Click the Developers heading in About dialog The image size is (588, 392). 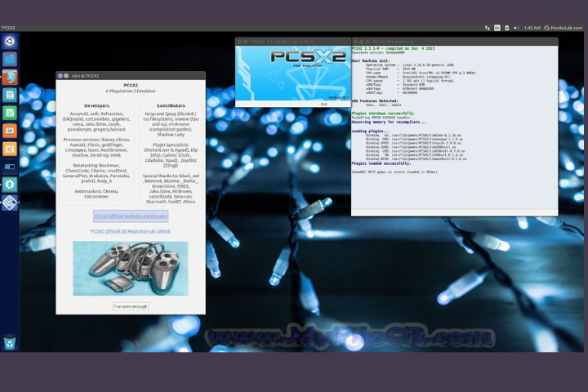click(x=96, y=106)
